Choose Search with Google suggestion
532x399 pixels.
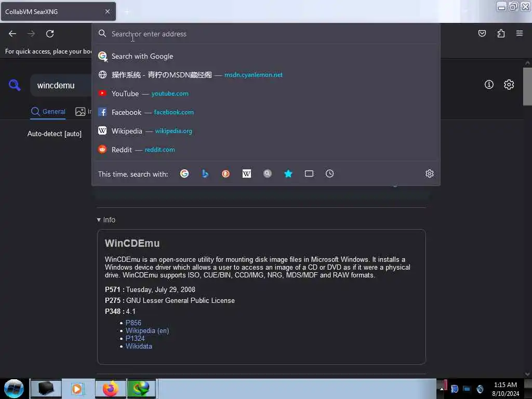tap(266, 56)
